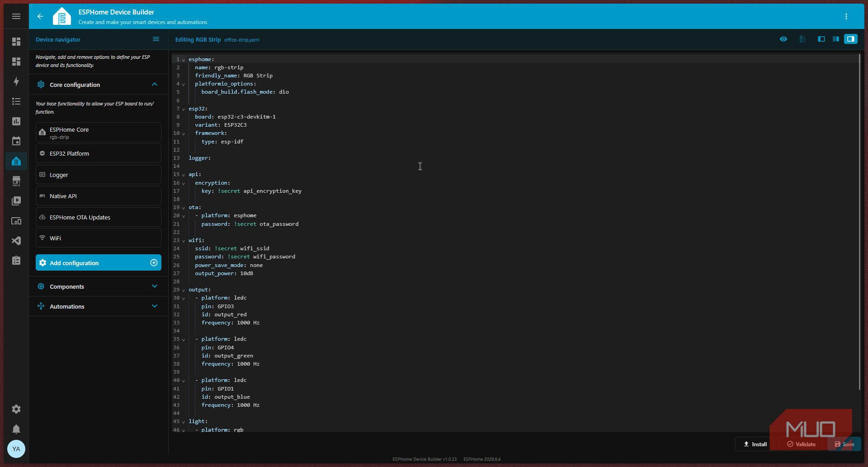
Task: Toggle the eye preview icon
Action: 783,39
